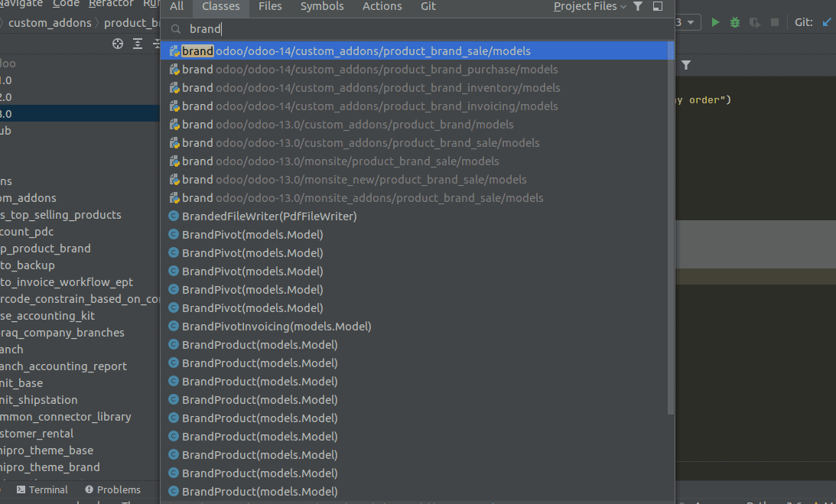The width and height of the screenshot is (836, 504).
Task: Click the filter icon in search popup
Action: [x=638, y=6]
